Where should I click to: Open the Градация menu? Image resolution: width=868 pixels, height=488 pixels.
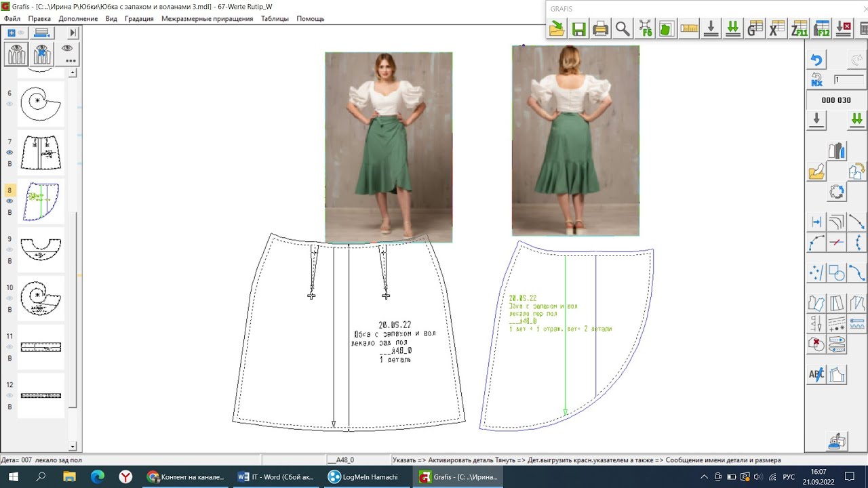point(139,19)
